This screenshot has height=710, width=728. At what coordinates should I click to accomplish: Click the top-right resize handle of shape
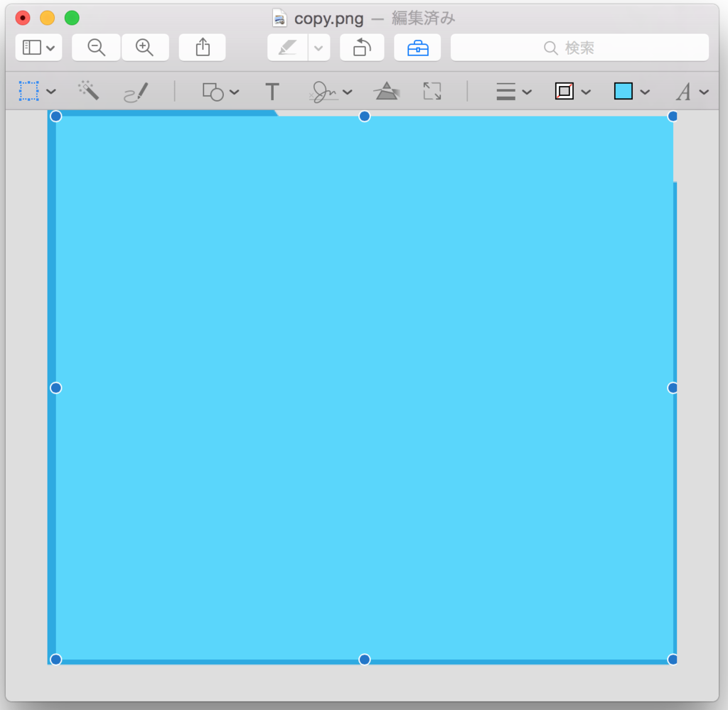click(672, 117)
